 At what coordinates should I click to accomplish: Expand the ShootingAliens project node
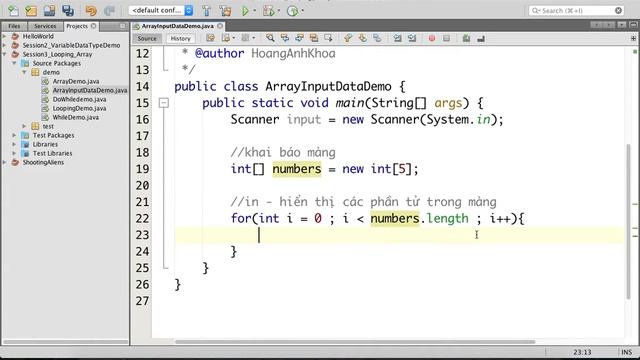point(4,162)
